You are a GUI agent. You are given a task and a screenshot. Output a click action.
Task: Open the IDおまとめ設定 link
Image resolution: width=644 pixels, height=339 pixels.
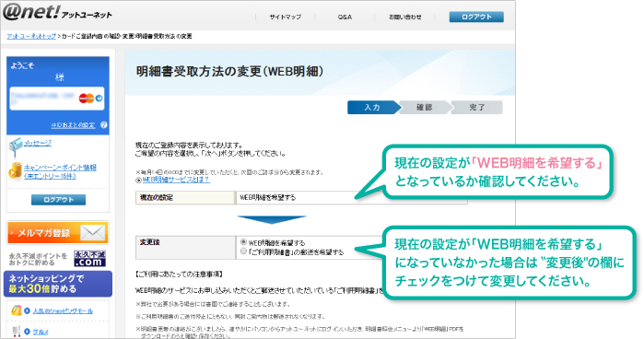pyautogui.click(x=73, y=125)
